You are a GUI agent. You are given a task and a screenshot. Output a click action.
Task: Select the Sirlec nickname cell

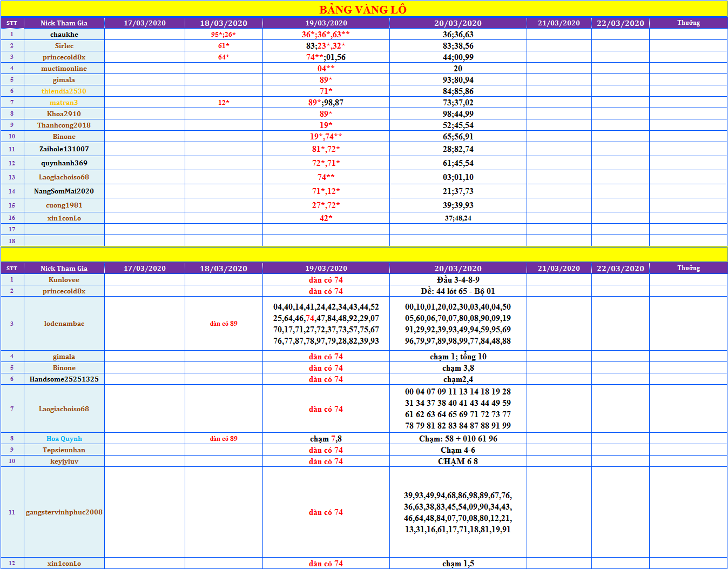click(64, 46)
